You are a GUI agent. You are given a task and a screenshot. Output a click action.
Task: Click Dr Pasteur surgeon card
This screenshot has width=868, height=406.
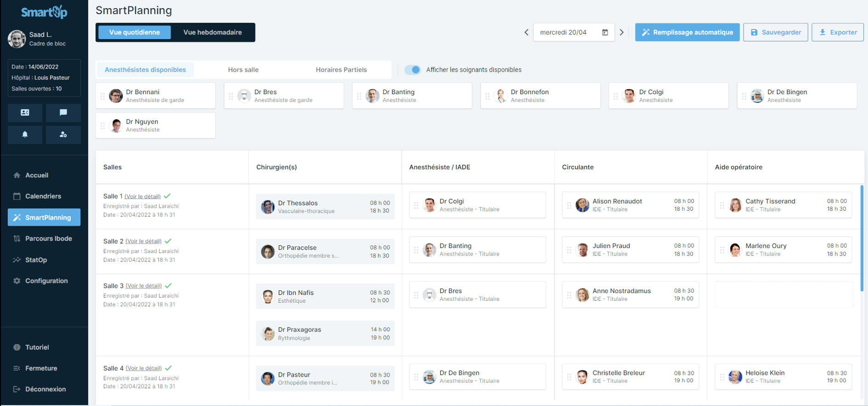(x=325, y=378)
